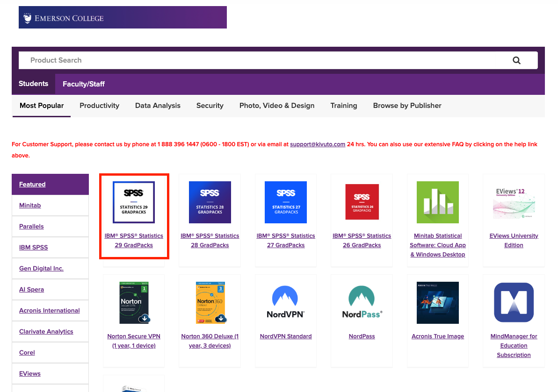The height and width of the screenshot is (392, 558).
Task: Open the support@kivuto.com email link
Action: click(x=318, y=144)
